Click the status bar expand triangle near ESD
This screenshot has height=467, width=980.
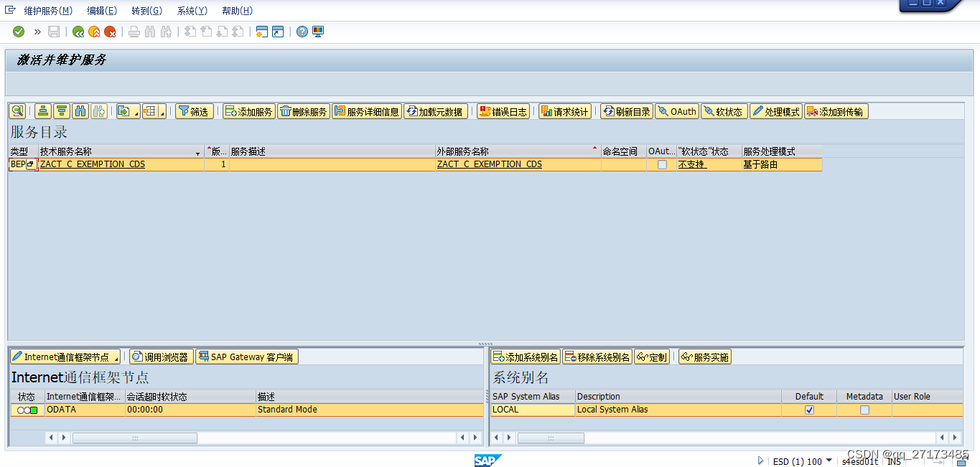[761, 461]
